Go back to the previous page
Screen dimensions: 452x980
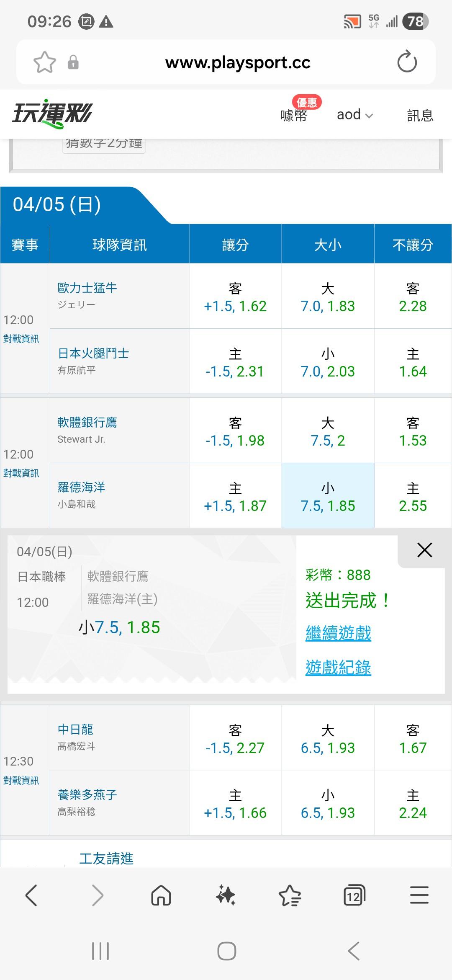coord(31,896)
